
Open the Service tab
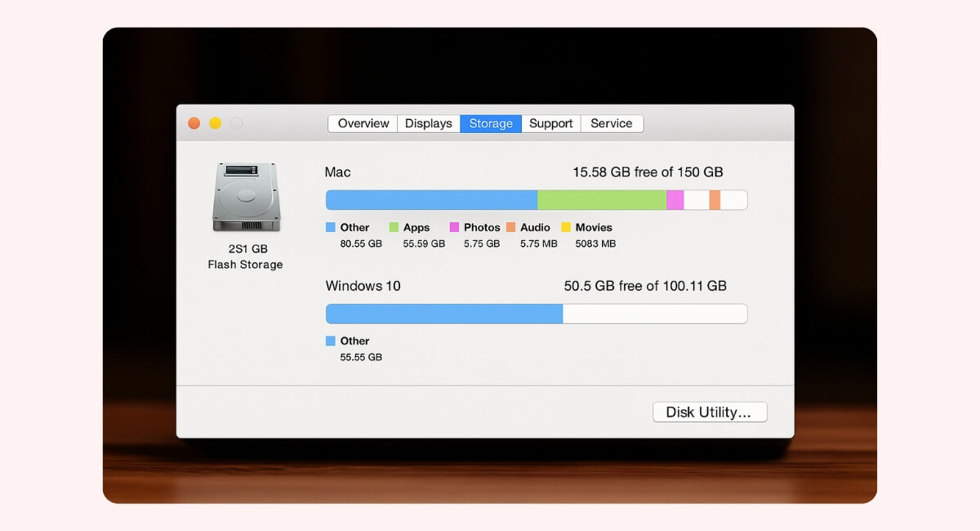click(x=612, y=123)
